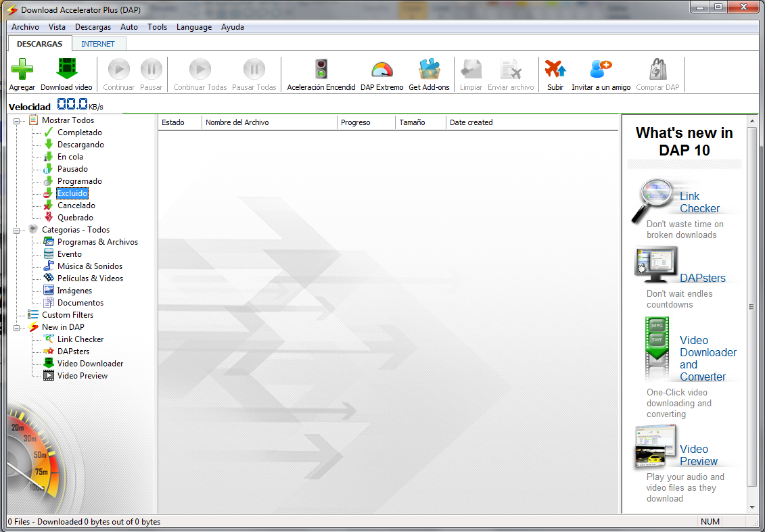Screen dimensions: 765x532
Task: Switch to the INTERNET tab
Action: [x=99, y=43]
